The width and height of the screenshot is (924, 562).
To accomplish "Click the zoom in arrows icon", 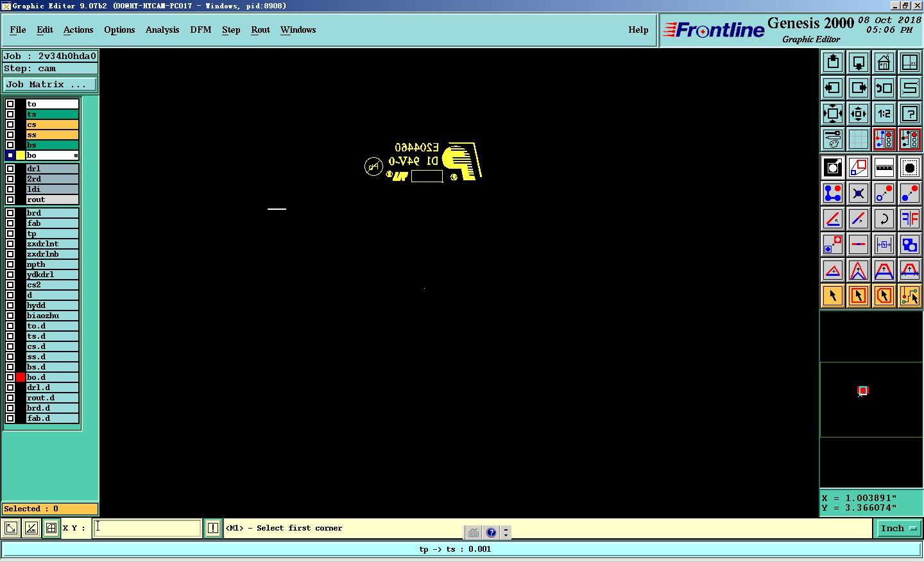I will point(859,114).
